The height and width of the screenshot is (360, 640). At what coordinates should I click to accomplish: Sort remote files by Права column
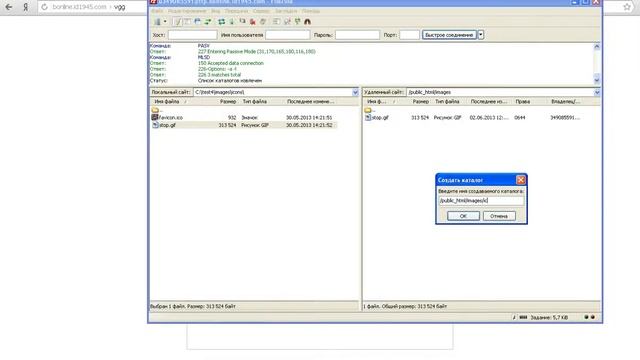522,102
